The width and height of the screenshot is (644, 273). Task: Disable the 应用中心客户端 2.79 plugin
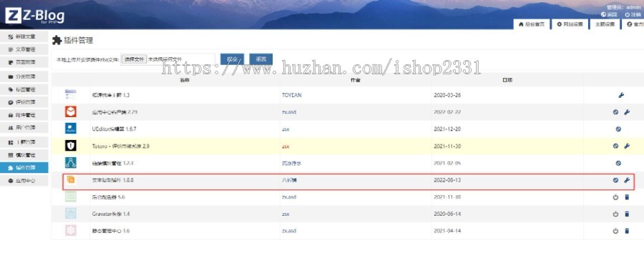point(615,112)
